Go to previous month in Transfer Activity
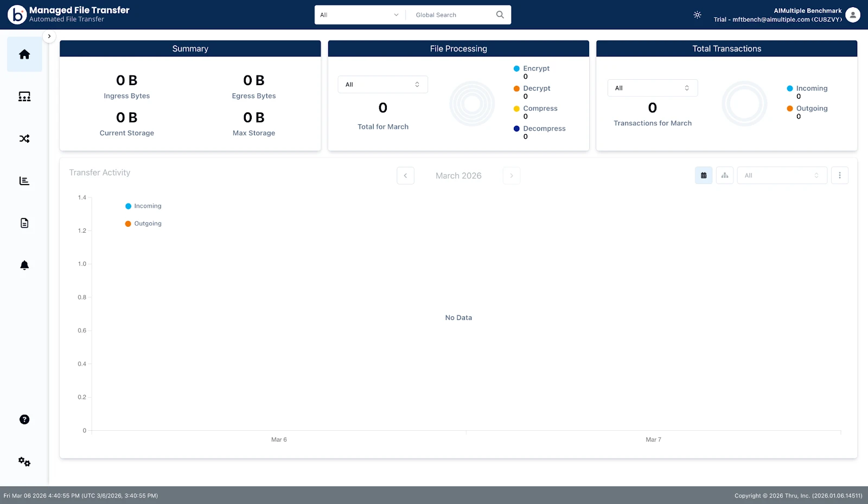The height and width of the screenshot is (504, 868). tap(406, 176)
